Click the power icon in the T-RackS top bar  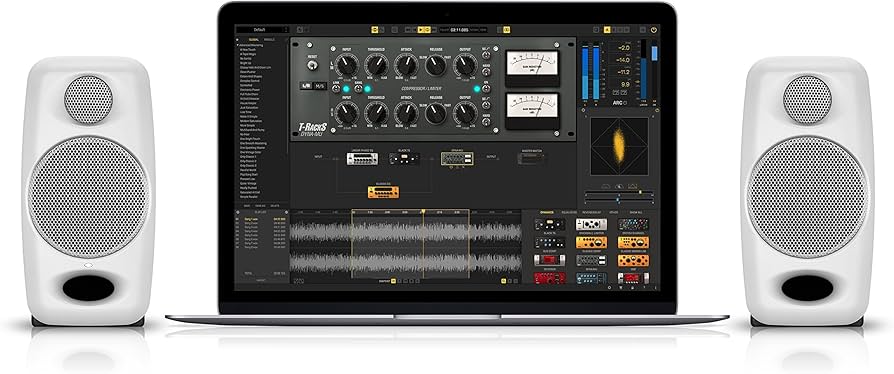point(653,30)
